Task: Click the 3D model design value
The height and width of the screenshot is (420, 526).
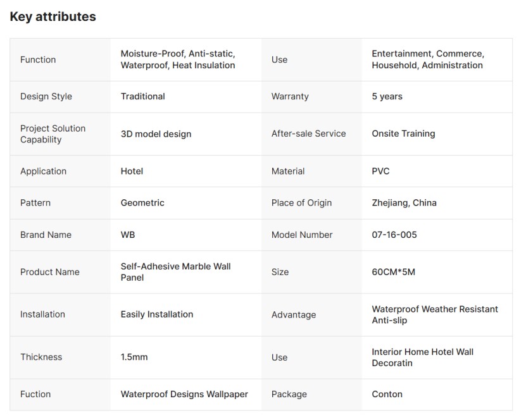Action: click(156, 133)
